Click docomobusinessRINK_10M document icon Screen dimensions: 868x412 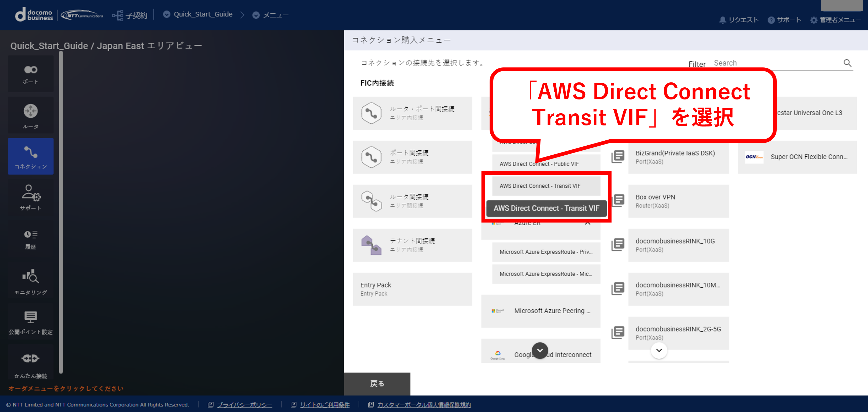(618, 289)
